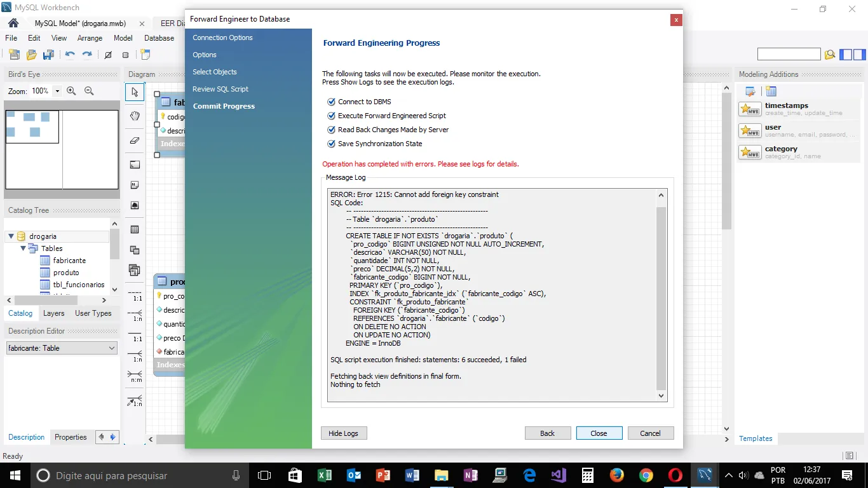This screenshot has height=488, width=868.
Task: Select the n:m relationship tool
Action: [x=134, y=376]
